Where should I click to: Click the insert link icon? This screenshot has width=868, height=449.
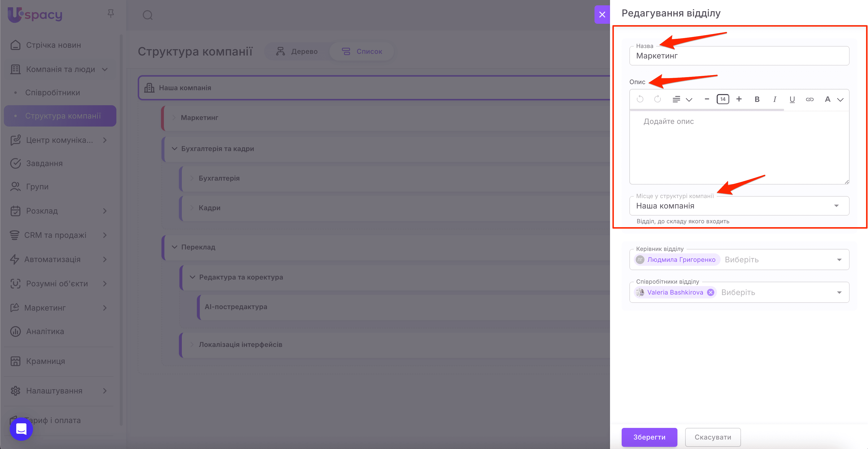[x=809, y=99]
